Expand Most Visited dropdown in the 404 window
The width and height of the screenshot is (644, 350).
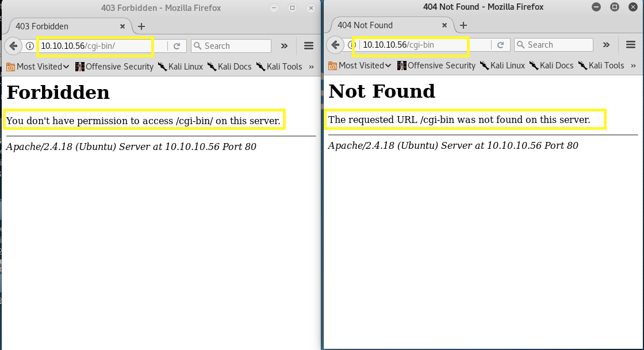coord(360,66)
